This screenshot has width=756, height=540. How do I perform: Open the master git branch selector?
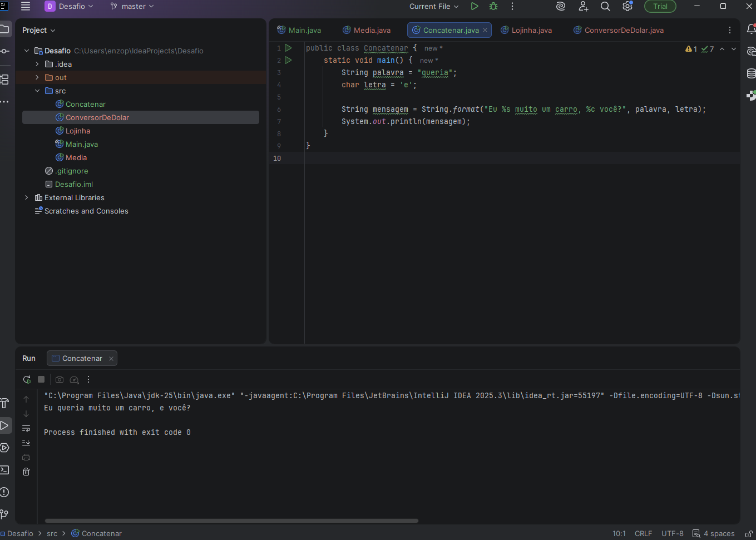(x=132, y=7)
